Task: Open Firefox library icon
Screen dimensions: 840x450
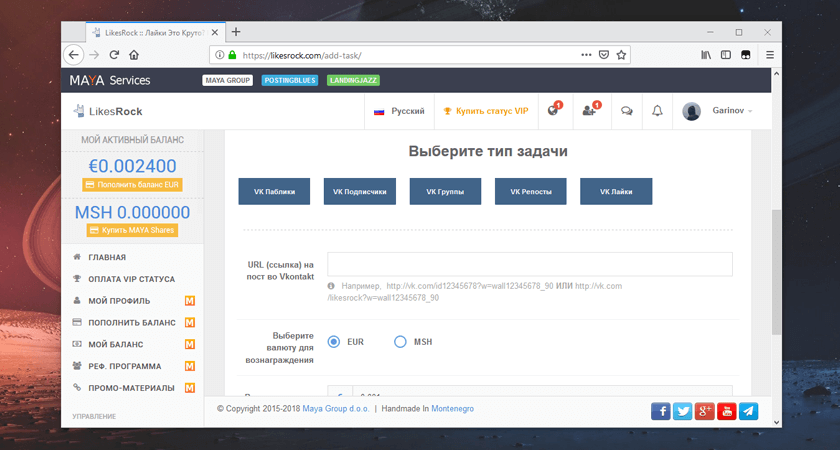Action: pyautogui.click(x=706, y=55)
